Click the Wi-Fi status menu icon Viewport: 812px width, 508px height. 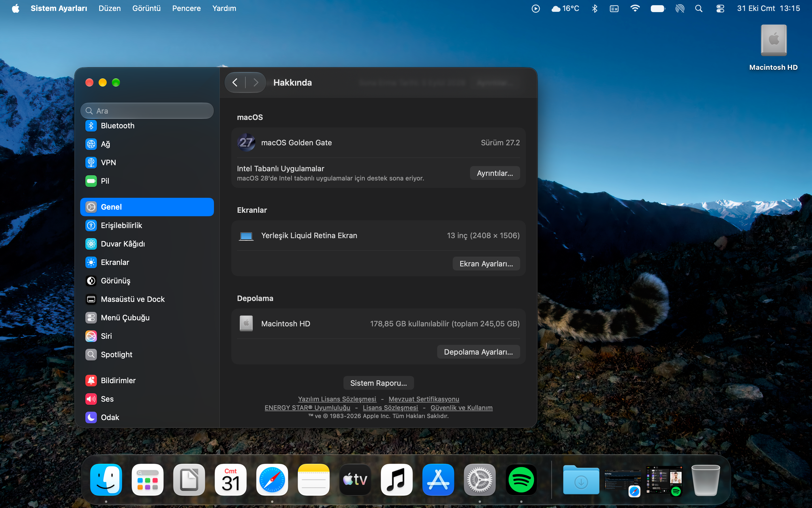point(635,8)
